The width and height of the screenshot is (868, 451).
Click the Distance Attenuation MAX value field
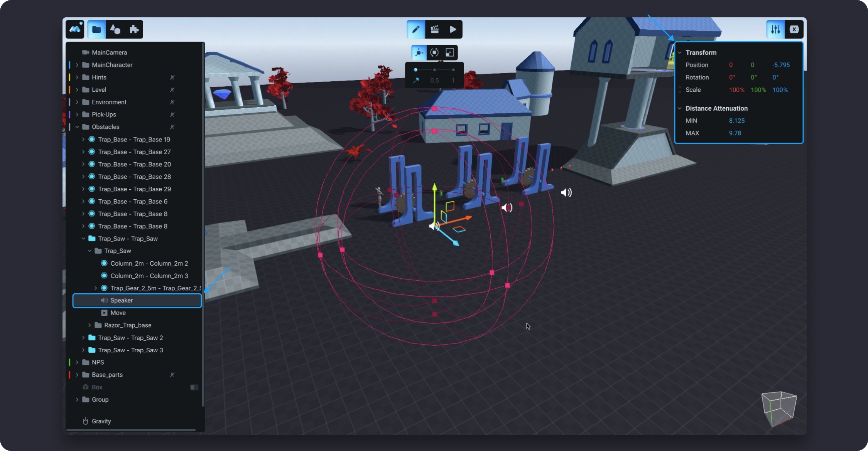tap(735, 133)
